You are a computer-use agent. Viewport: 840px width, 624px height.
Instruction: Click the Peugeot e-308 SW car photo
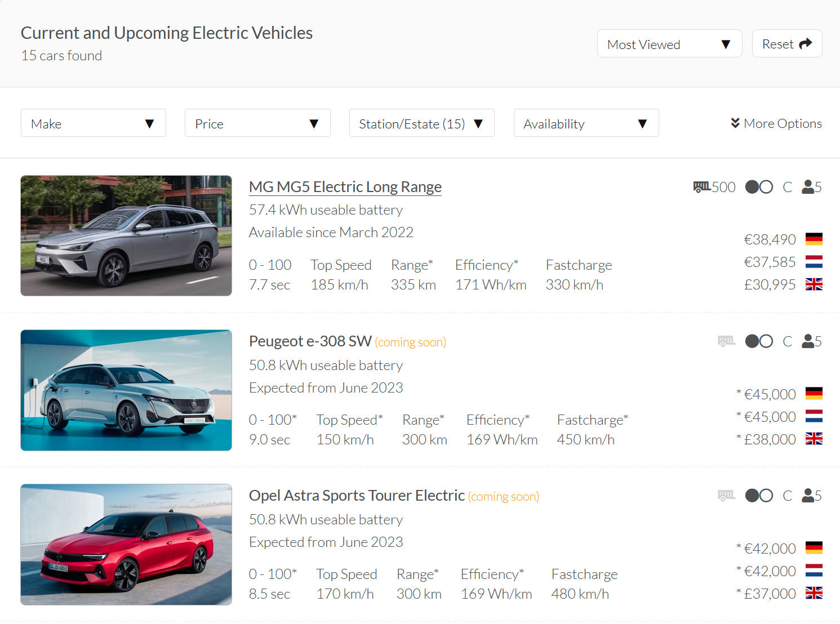126,390
